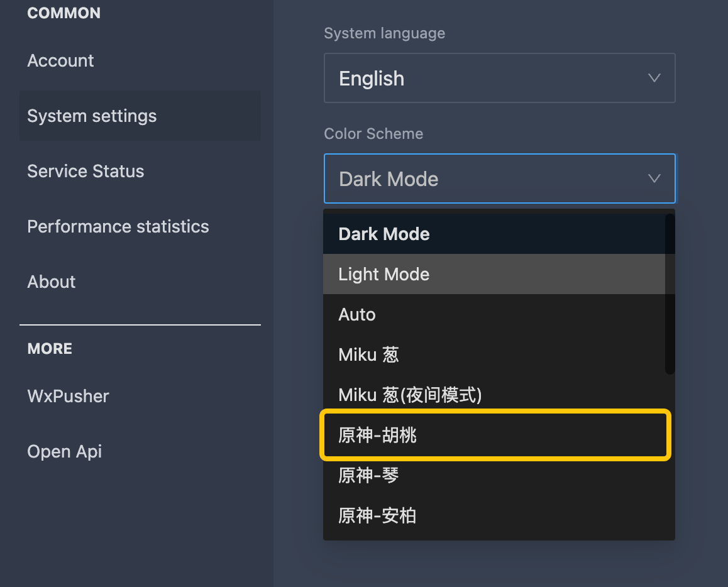Click the chevron arrow in System language field
This screenshot has width=728, height=587.
[654, 78]
